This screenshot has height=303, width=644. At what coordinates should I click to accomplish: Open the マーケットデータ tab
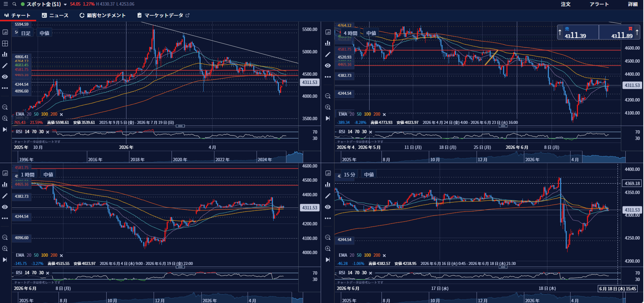[x=163, y=15]
